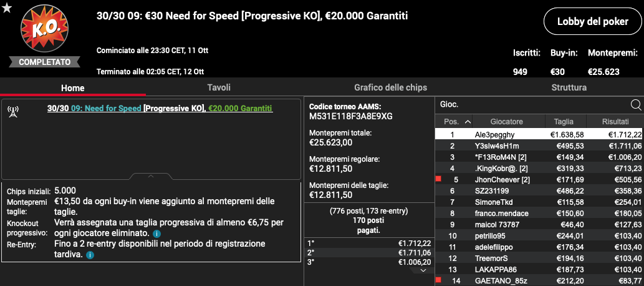Screen dimensions: 644x286
Task: Click the favorite star icon
Action: pyautogui.click(x=7, y=7)
